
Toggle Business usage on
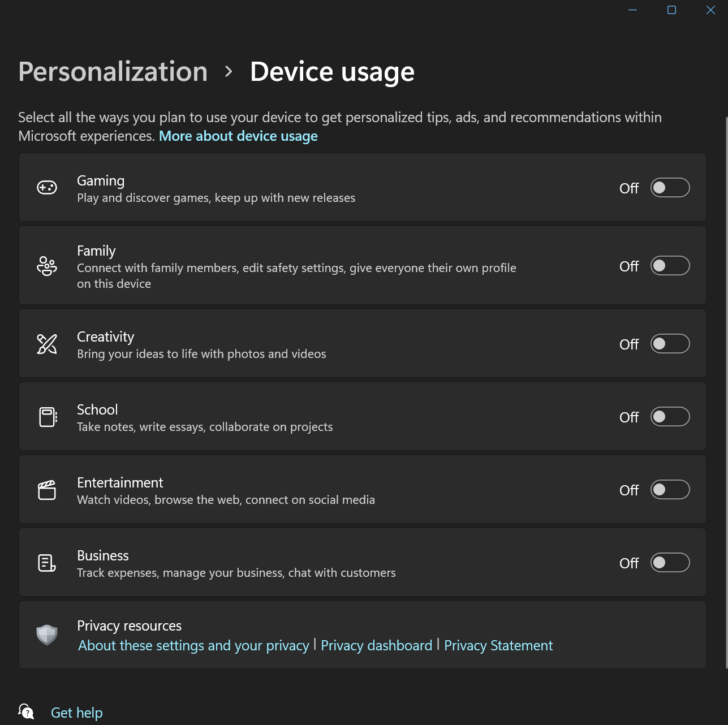tap(670, 563)
